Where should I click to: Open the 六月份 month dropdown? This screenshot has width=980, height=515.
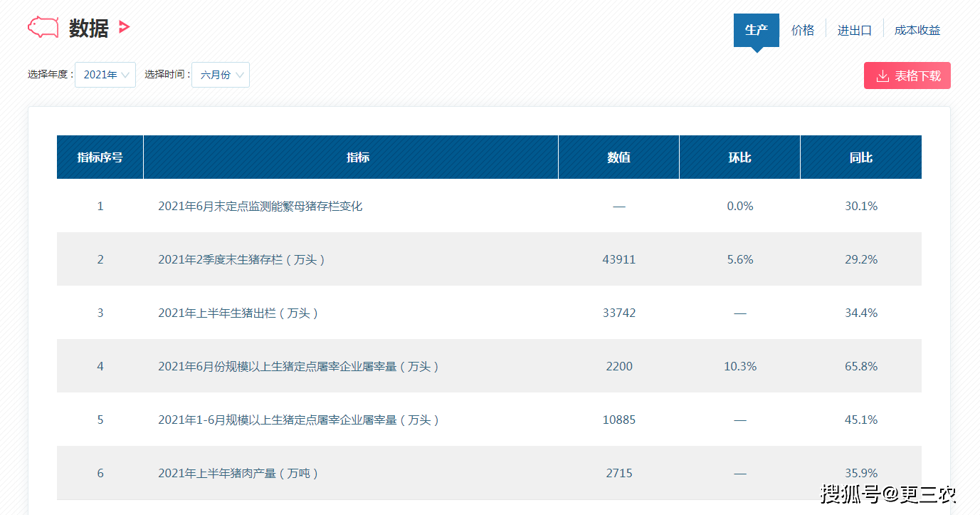coord(221,75)
